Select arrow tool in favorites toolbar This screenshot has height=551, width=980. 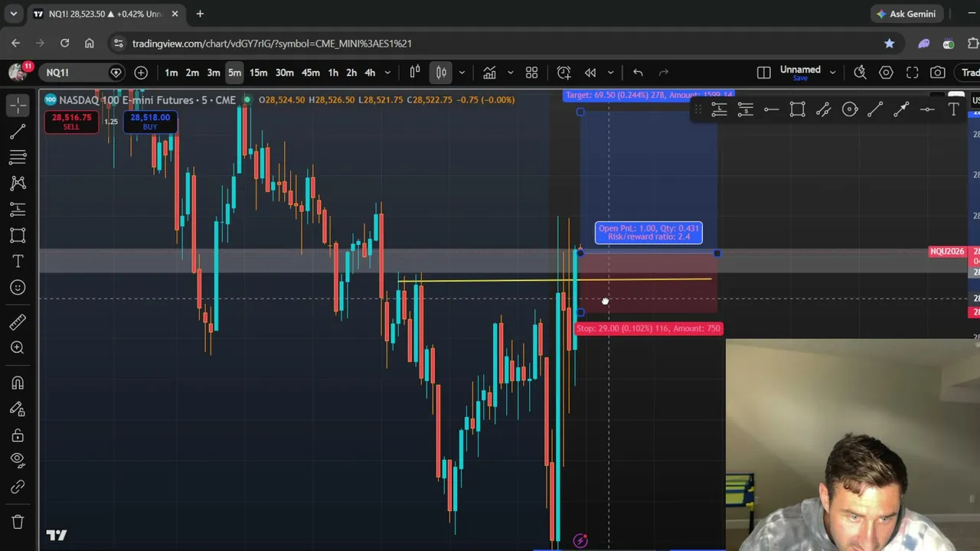[x=901, y=110]
